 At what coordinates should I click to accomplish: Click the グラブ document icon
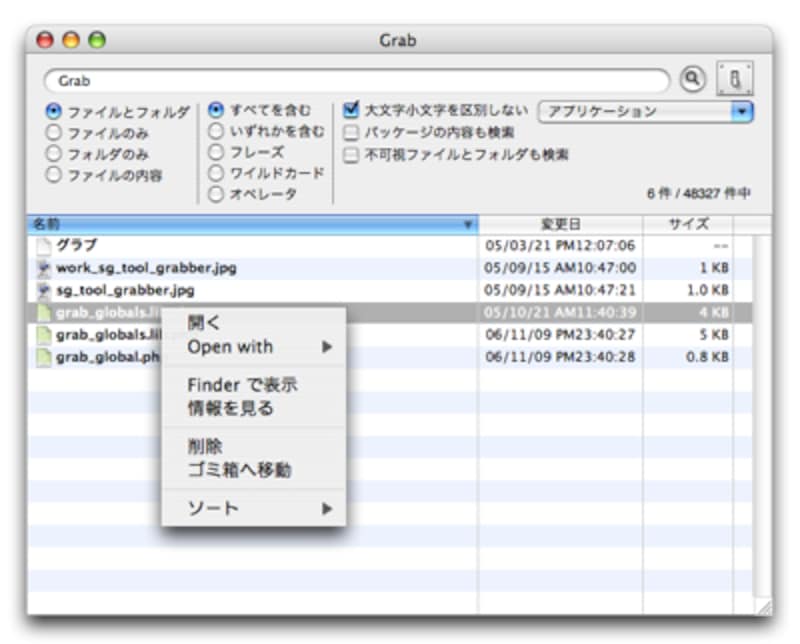pyautogui.click(x=43, y=245)
